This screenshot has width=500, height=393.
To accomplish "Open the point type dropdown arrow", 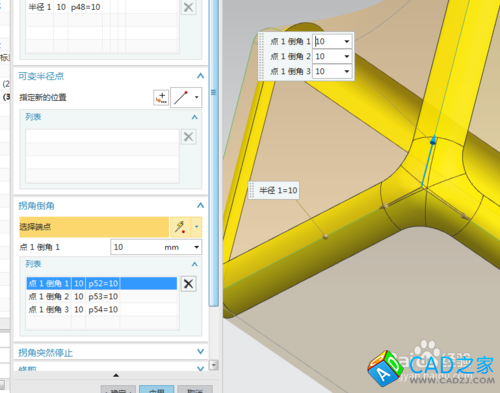I will [x=197, y=97].
